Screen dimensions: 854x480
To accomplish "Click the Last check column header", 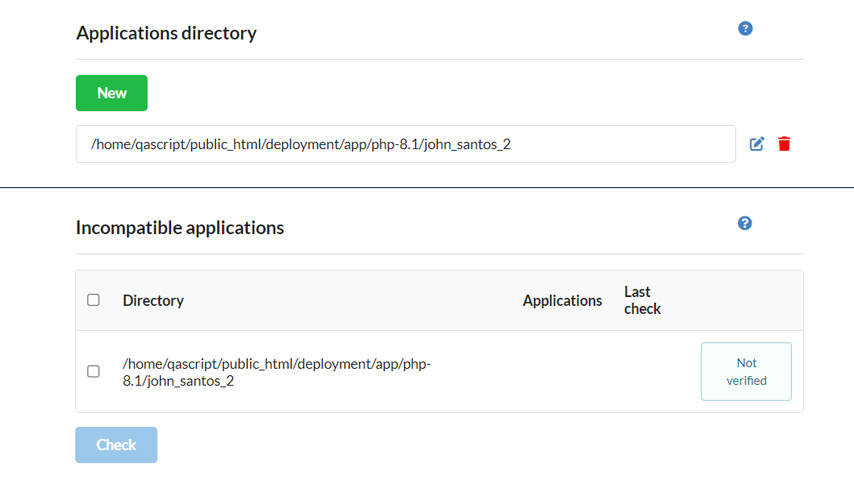I will click(643, 300).
